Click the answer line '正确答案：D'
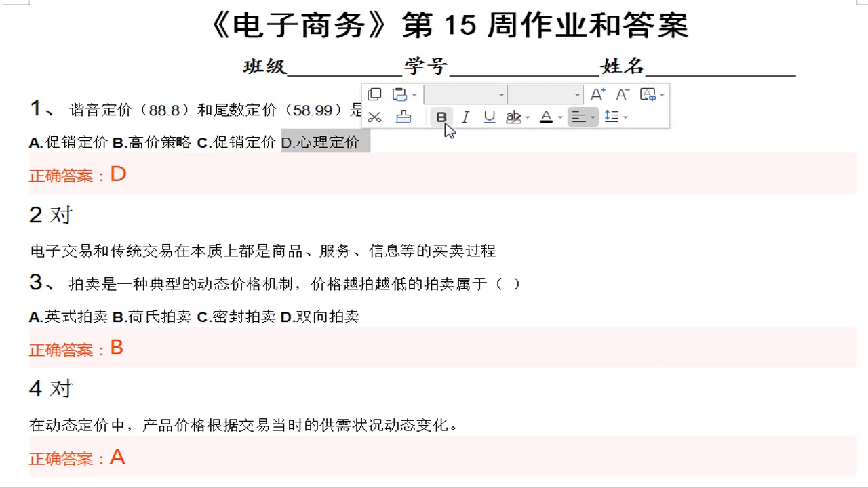This screenshot has height=488, width=868. click(x=78, y=175)
